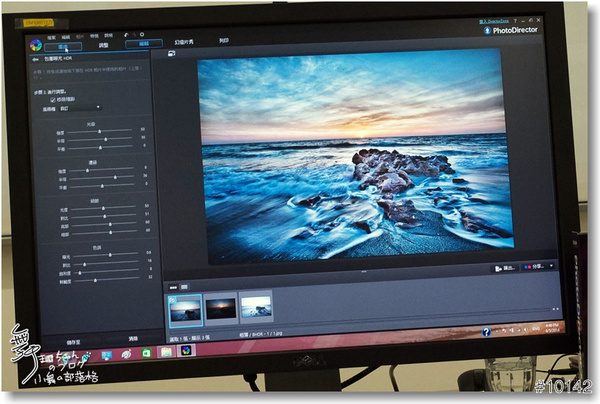
Task: Switch filmstrip to grid view icon
Action: click(184, 287)
